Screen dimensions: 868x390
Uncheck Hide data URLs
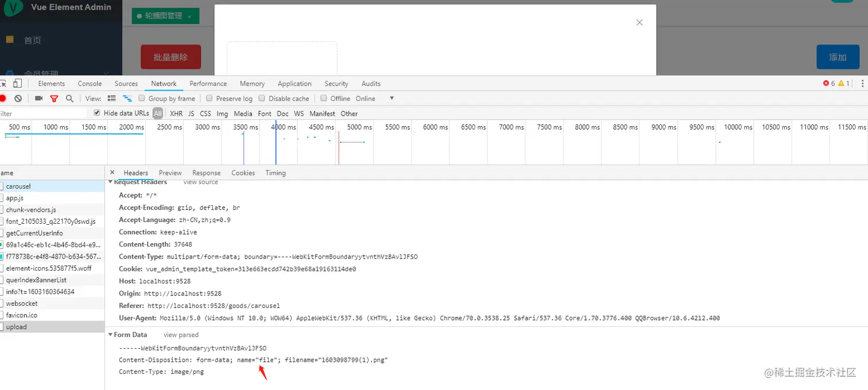click(97, 113)
